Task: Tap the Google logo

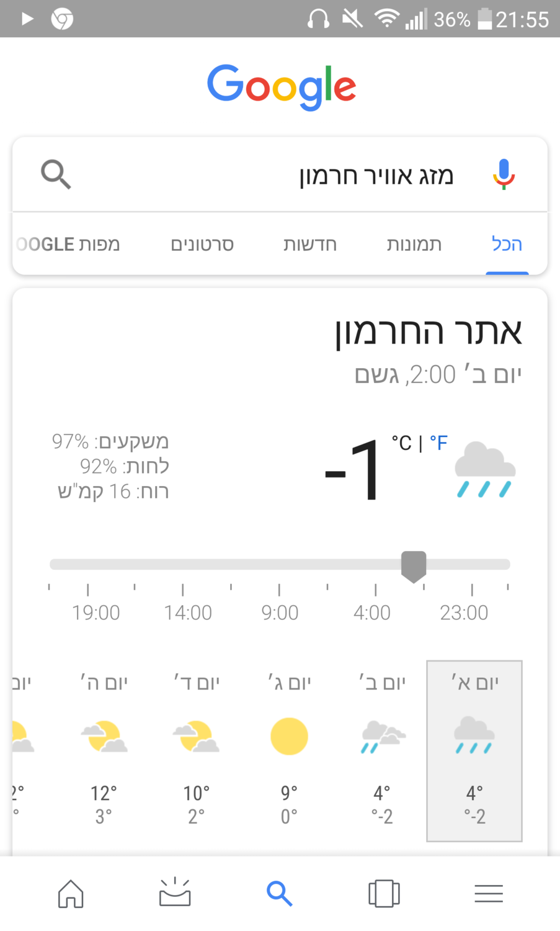Action: (x=281, y=87)
